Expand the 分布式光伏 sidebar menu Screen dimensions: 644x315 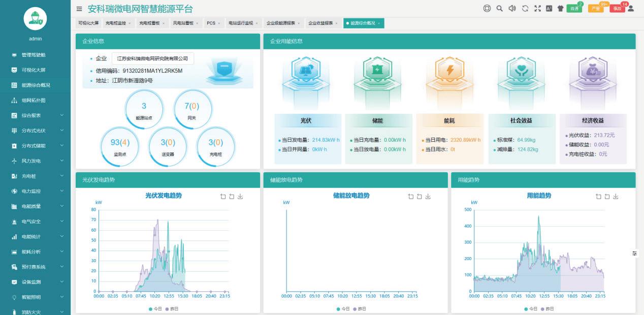35,131
